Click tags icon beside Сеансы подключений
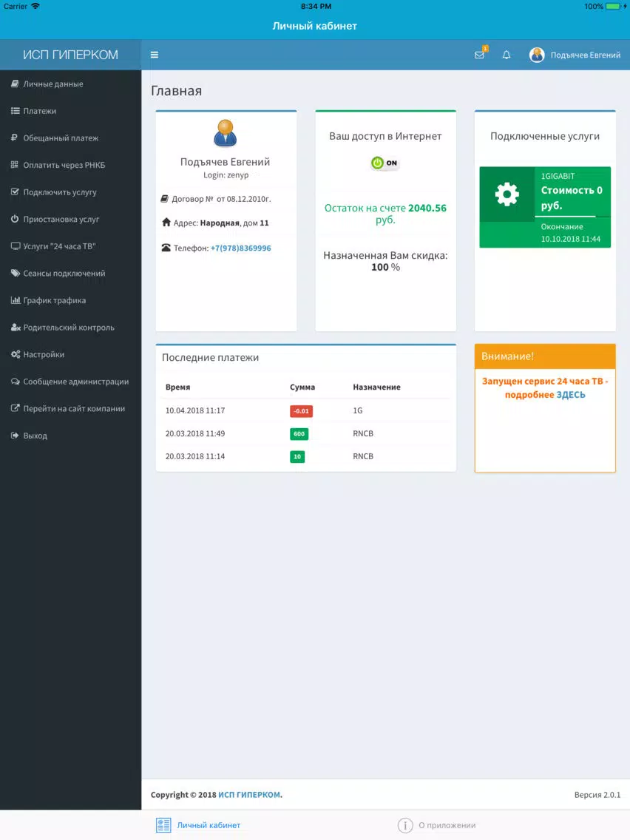The width and height of the screenshot is (630, 840). point(16,273)
